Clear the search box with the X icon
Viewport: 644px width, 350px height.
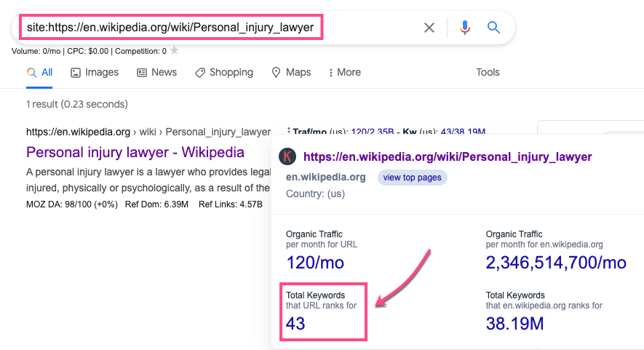click(x=429, y=28)
